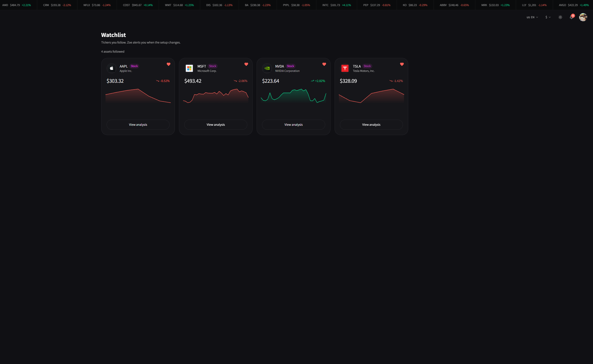Click LLY ticker in top tape
Viewport: 593px width, 364px height.
coord(534,5)
